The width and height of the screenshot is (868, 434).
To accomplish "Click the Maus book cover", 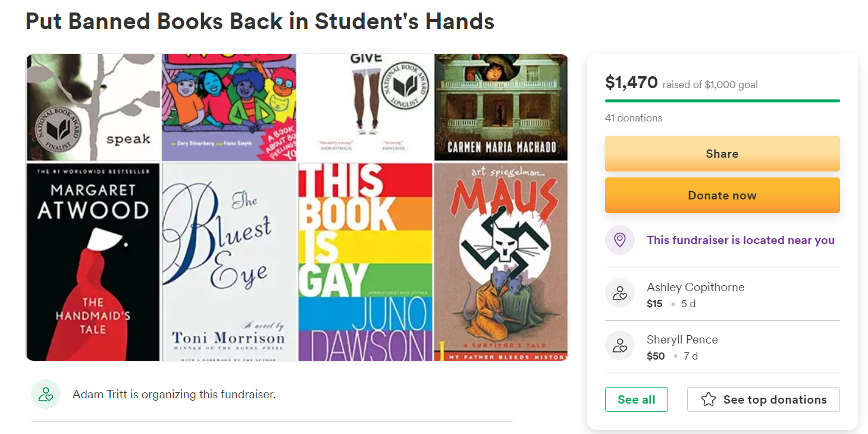I will click(x=501, y=262).
